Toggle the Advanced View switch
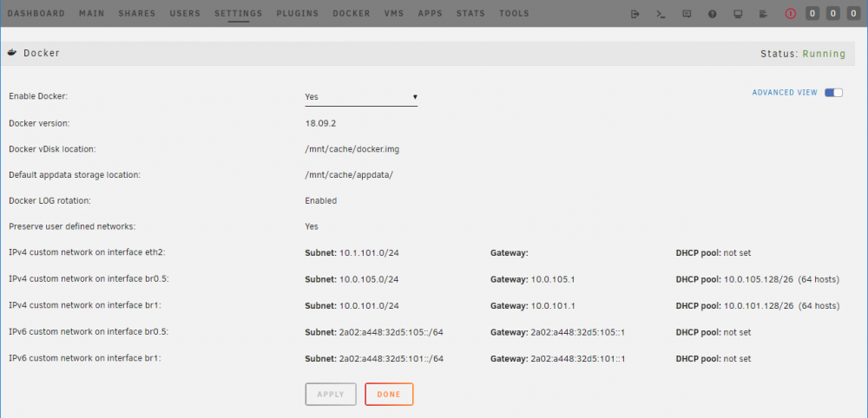This screenshot has width=868, height=418. (x=833, y=92)
